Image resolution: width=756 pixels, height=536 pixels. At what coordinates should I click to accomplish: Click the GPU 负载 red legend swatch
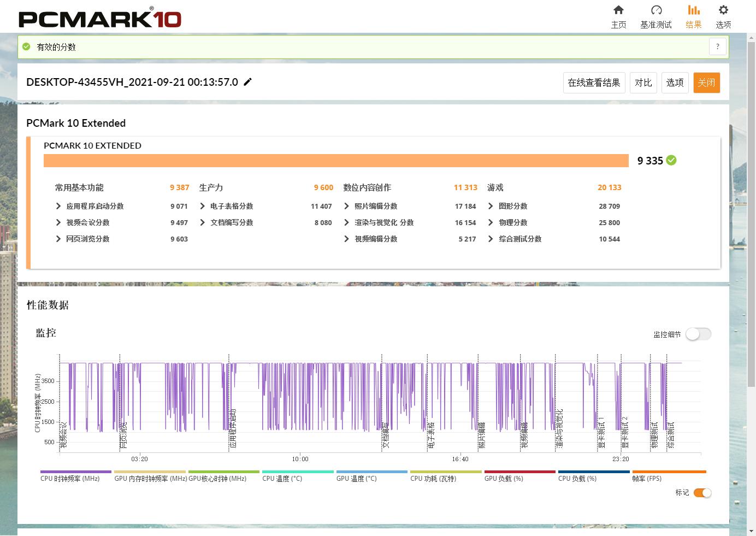click(519, 472)
